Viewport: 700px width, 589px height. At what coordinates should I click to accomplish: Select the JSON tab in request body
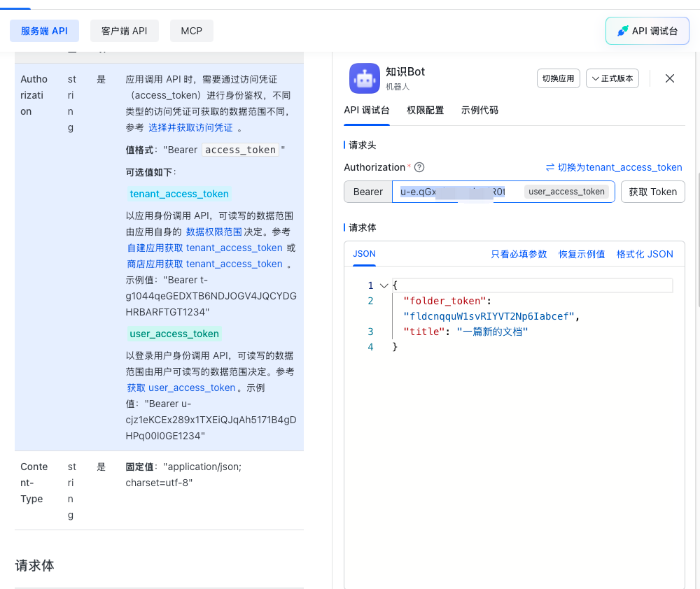[x=364, y=254]
